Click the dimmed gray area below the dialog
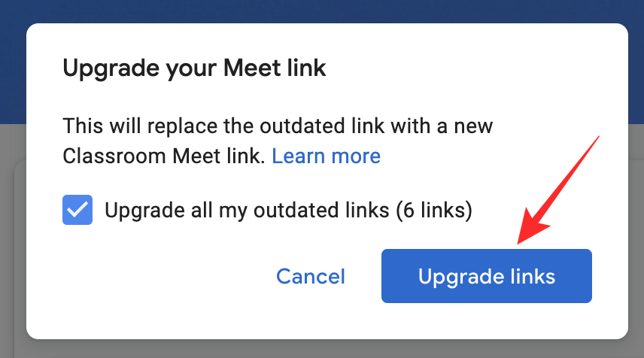644x358 pixels. point(322,349)
